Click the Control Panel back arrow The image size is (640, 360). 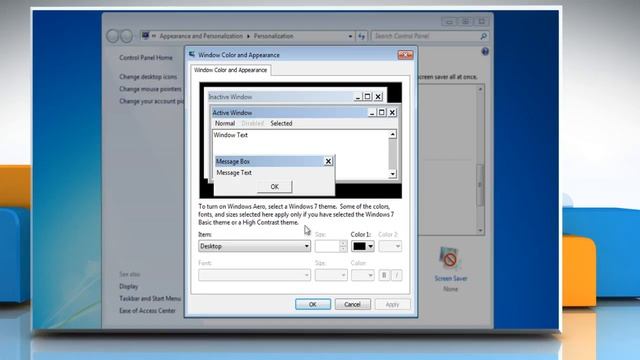pos(113,36)
